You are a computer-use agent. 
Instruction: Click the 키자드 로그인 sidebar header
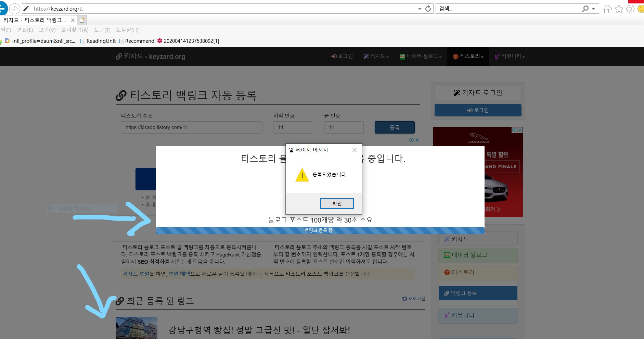(478, 93)
